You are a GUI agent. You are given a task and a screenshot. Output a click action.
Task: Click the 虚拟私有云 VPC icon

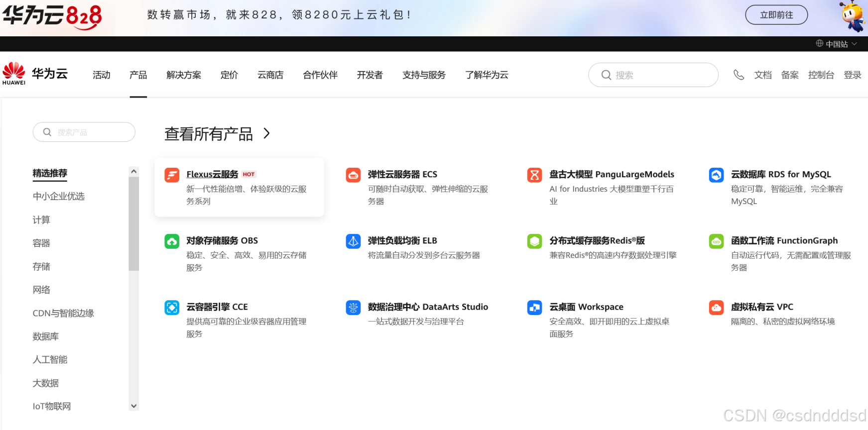(716, 308)
